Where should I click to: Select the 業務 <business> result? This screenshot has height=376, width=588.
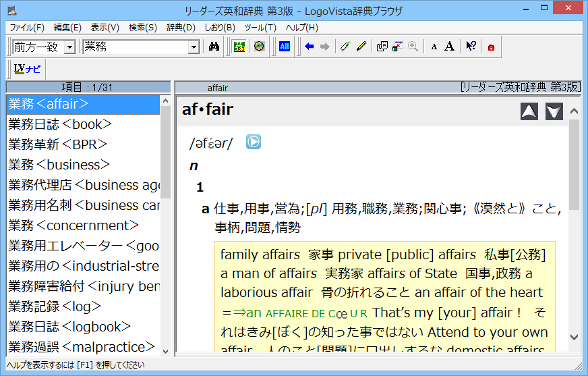pyautogui.click(x=83, y=165)
